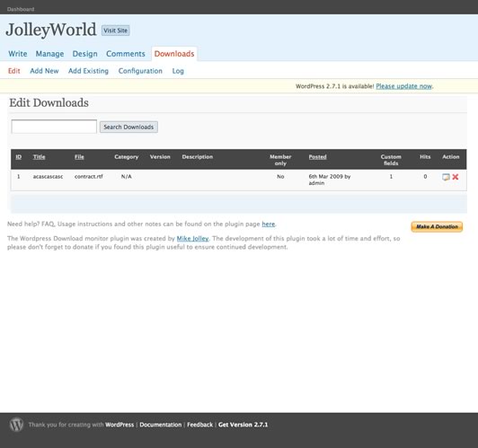Delete the contract.rtf download with red X
This screenshot has width=478, height=448.
coord(456,177)
